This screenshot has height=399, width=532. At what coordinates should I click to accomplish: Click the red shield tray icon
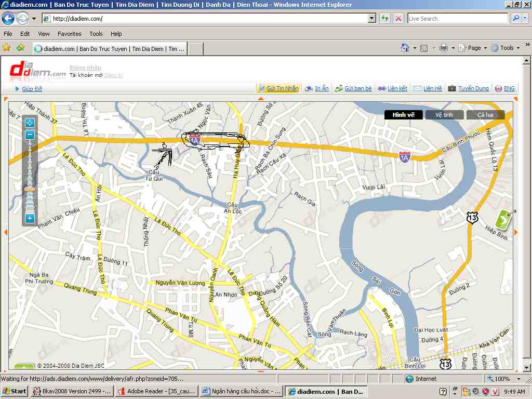(x=486, y=391)
